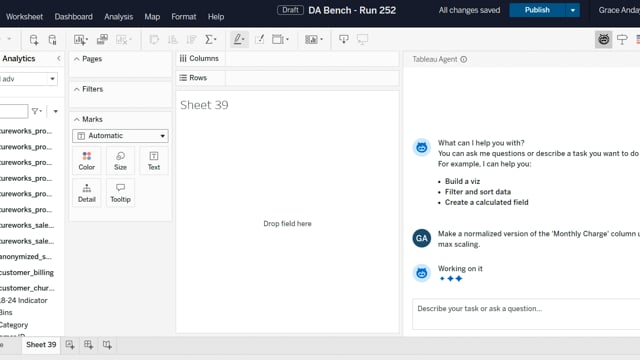Click the Clear Sheet toolbar icon

[x=124, y=40]
